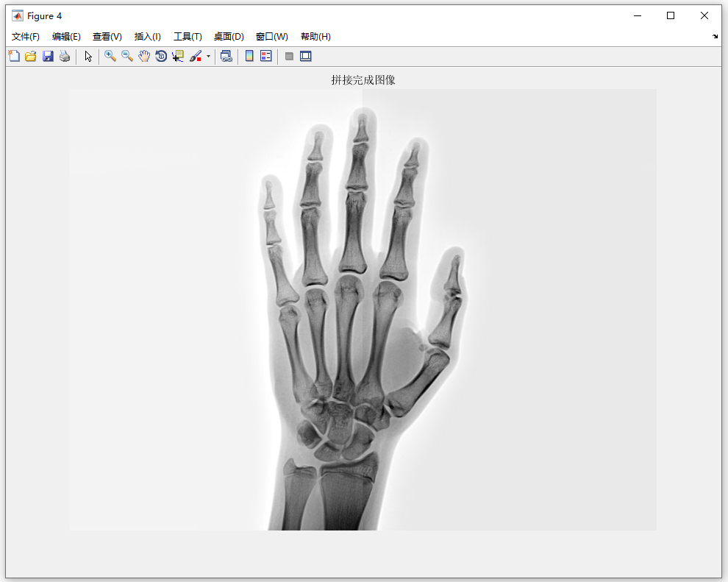Screen dimensions: 728x582
Task: Click the MATLAB logo in title bar
Action: 17,15
